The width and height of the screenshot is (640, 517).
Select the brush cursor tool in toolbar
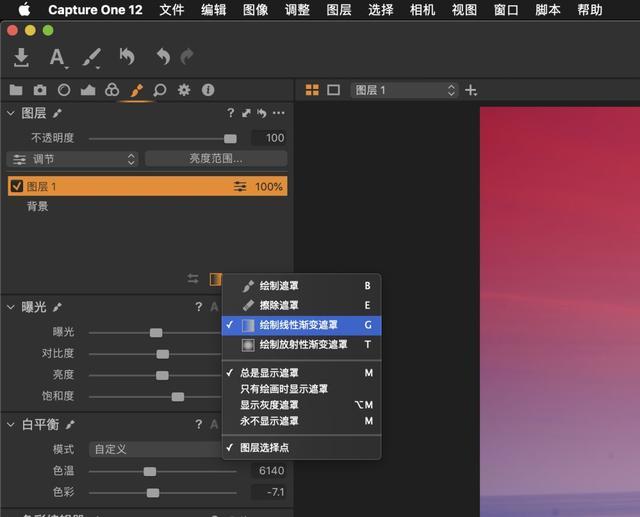coord(91,58)
